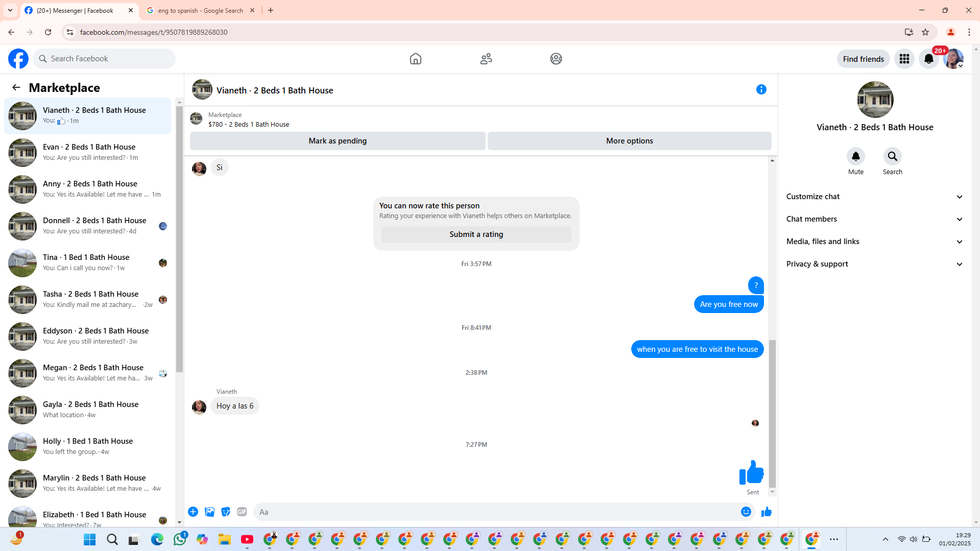
Task: Open Windows Start menu
Action: 90,539
